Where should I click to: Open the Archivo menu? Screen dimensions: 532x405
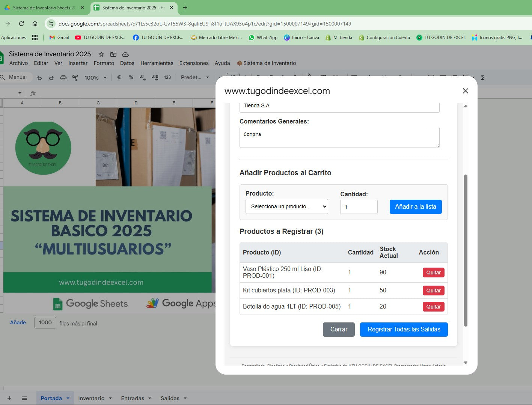coord(18,63)
